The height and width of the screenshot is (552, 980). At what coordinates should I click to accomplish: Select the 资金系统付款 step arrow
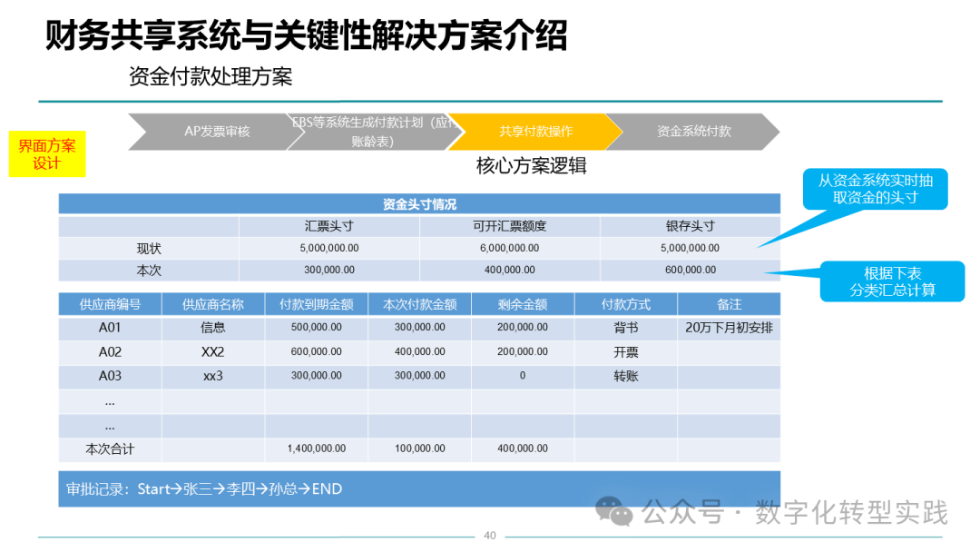pos(693,132)
